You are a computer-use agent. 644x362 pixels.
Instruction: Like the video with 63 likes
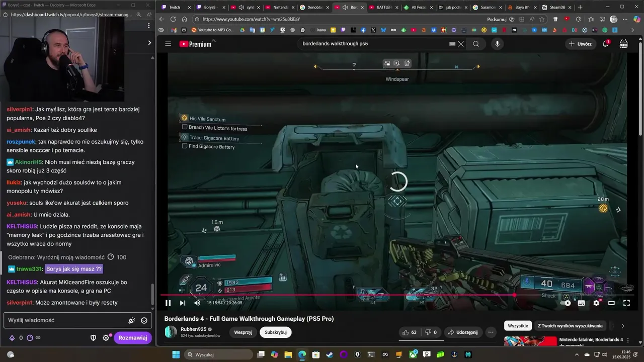pyautogui.click(x=409, y=332)
